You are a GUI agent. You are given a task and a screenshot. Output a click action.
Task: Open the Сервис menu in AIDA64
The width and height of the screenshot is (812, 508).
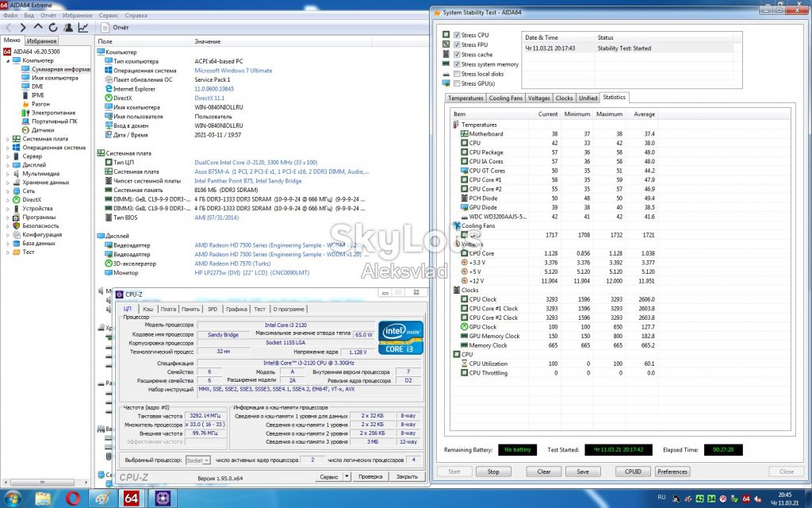108,16
